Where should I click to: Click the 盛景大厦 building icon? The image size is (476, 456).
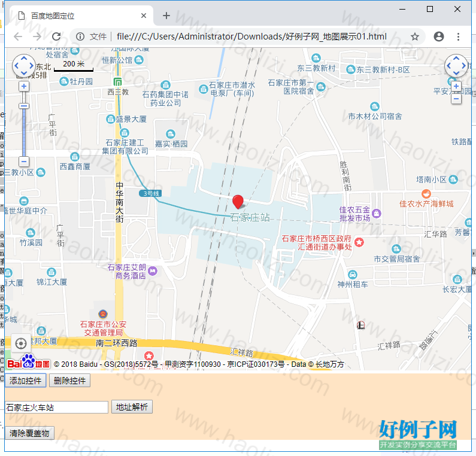111,119
